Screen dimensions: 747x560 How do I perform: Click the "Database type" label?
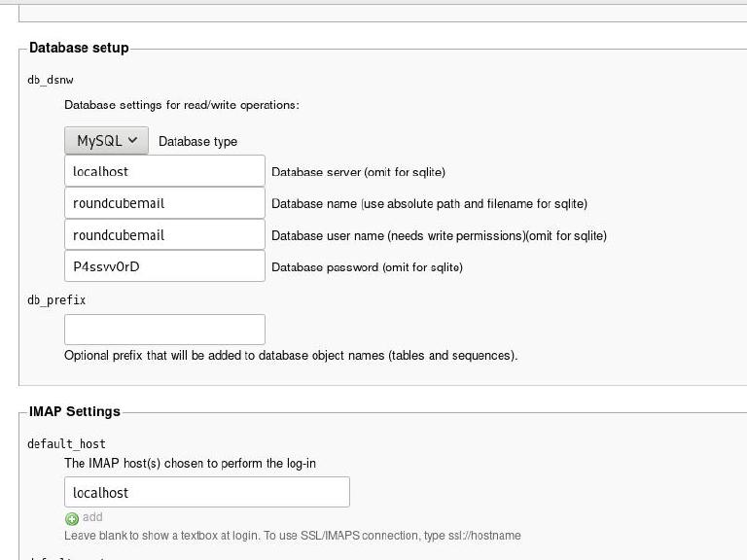tap(197, 141)
